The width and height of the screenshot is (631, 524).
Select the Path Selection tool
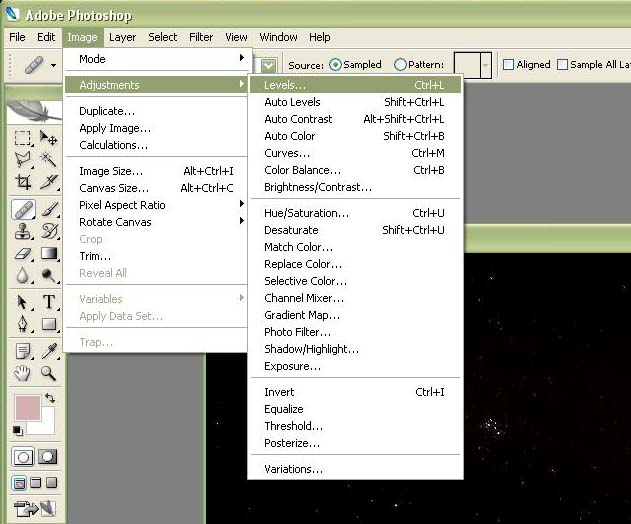click(23, 302)
